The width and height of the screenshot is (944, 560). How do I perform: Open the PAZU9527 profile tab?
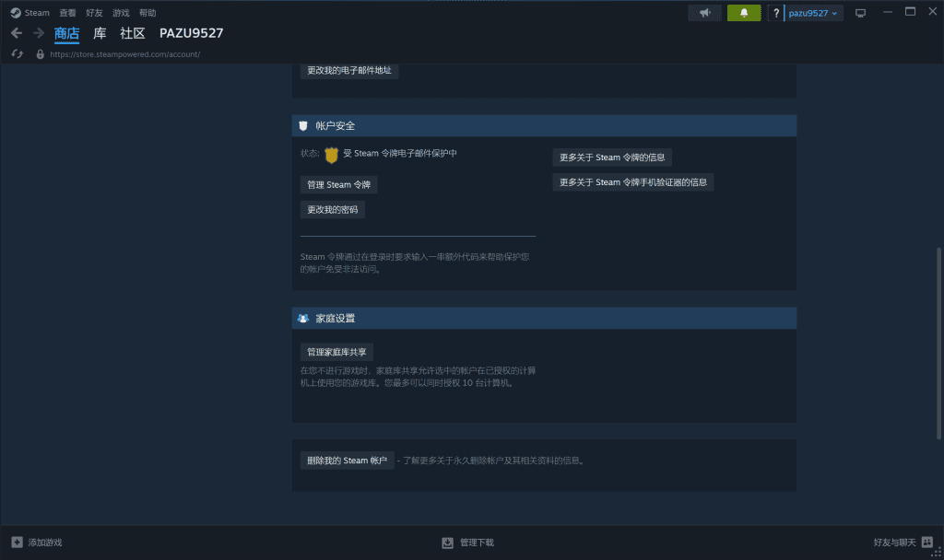click(x=191, y=33)
